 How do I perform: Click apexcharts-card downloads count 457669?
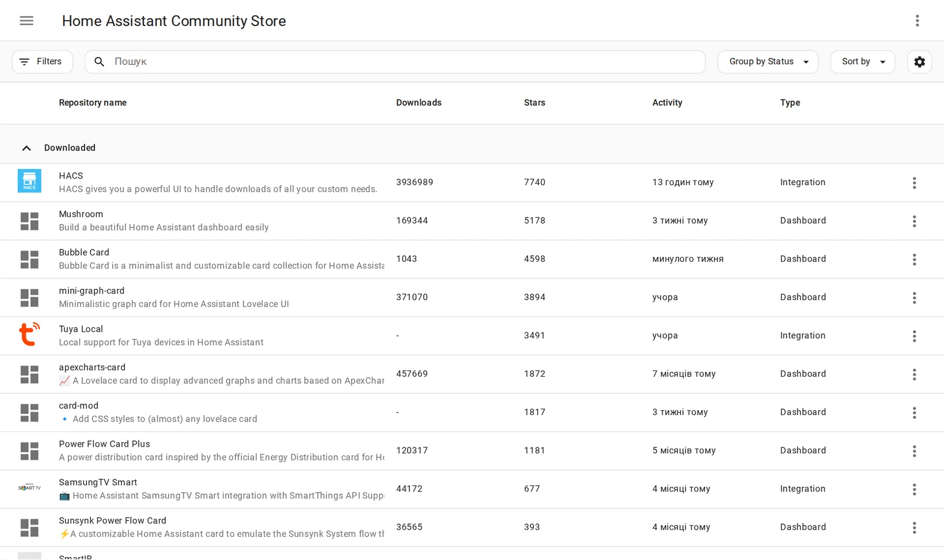click(x=412, y=374)
